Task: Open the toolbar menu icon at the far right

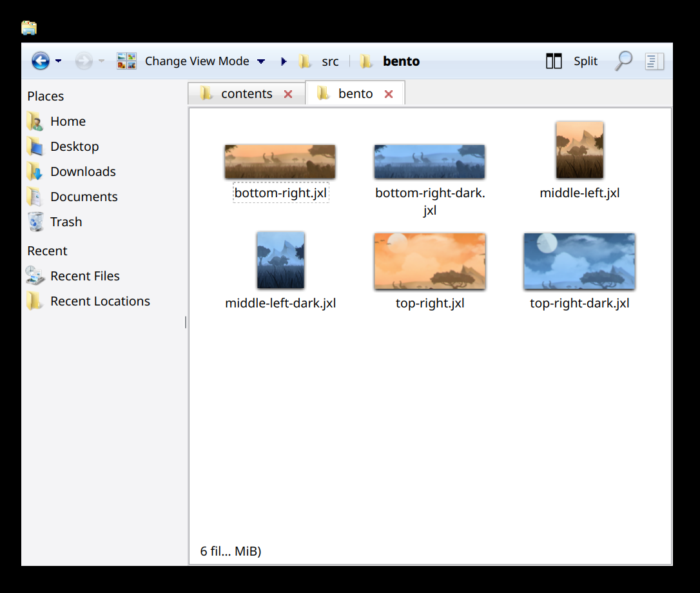Action: click(x=654, y=61)
